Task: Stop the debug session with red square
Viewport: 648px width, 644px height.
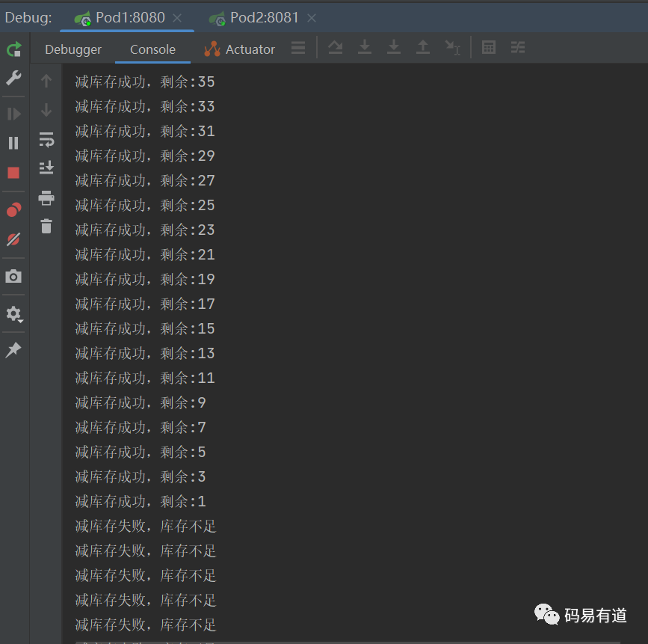Action: click(13, 173)
